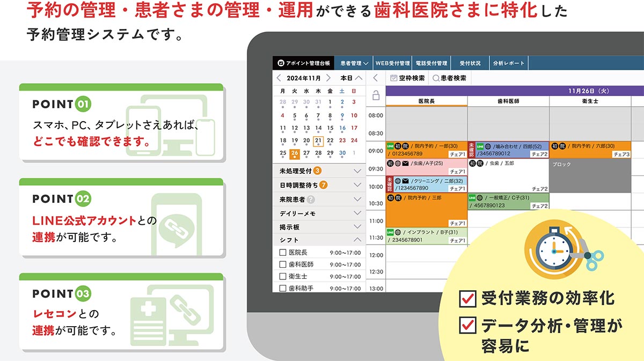Check the 歯科医師 shift checkbox
Viewport: 644px width, 361px height.
[283, 264]
